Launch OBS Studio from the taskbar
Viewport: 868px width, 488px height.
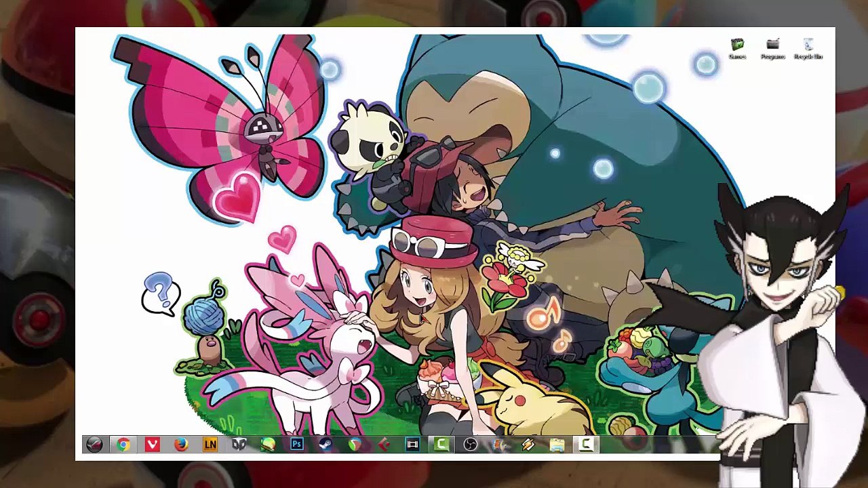[x=471, y=445]
